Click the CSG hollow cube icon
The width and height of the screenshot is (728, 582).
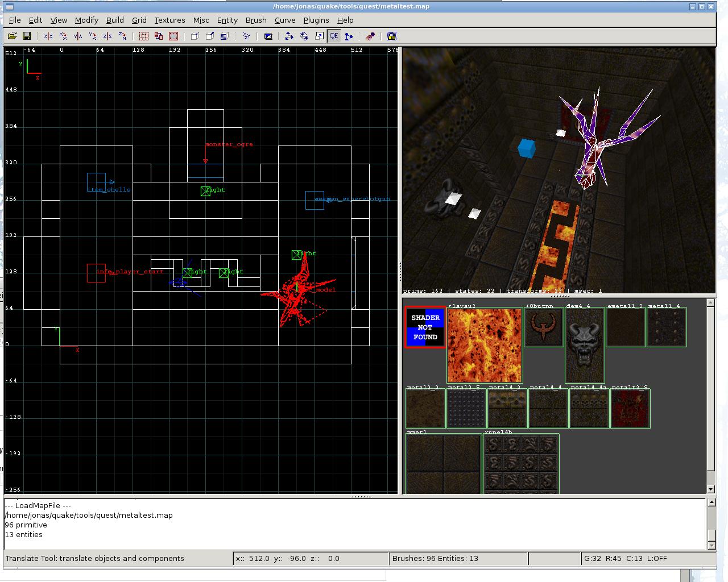pyautogui.click(x=195, y=36)
